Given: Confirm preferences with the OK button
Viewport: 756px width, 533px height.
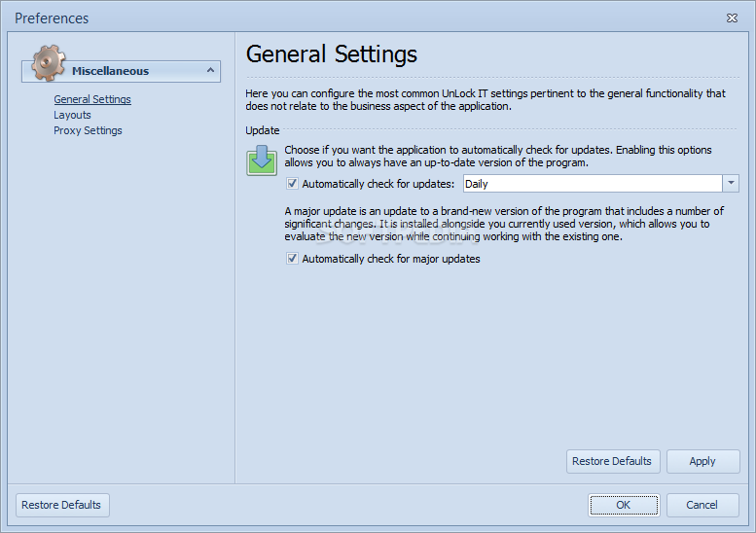Looking at the screenshot, I should tap(624, 505).
